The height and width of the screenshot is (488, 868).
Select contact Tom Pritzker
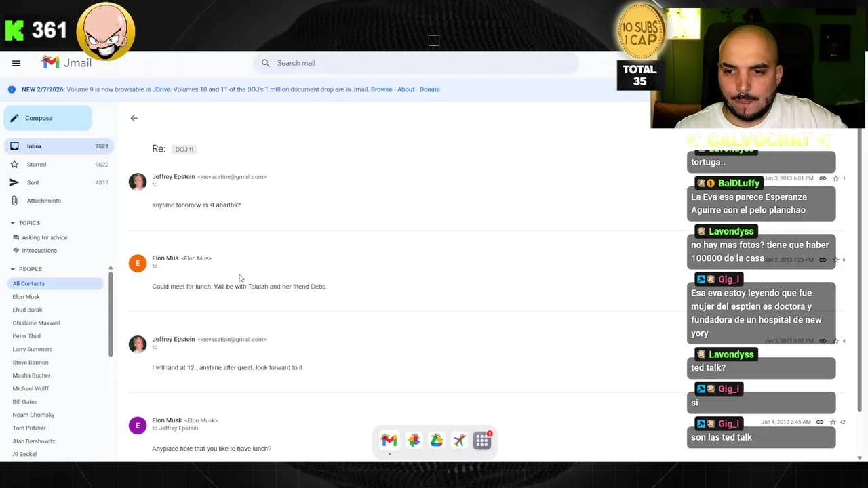29,428
